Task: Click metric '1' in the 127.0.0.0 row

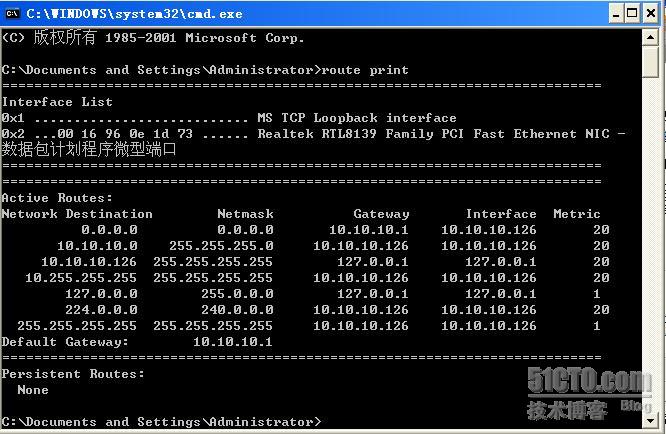Action: tap(597, 294)
